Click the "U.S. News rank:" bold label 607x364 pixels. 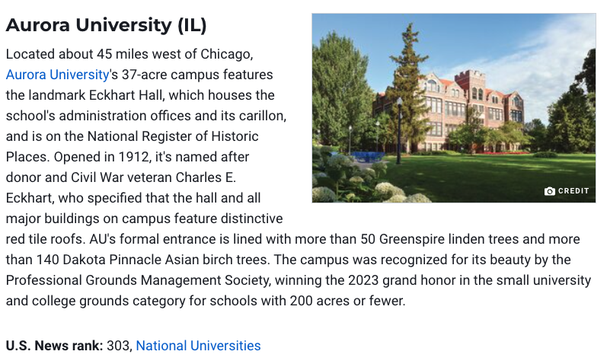click(x=54, y=346)
